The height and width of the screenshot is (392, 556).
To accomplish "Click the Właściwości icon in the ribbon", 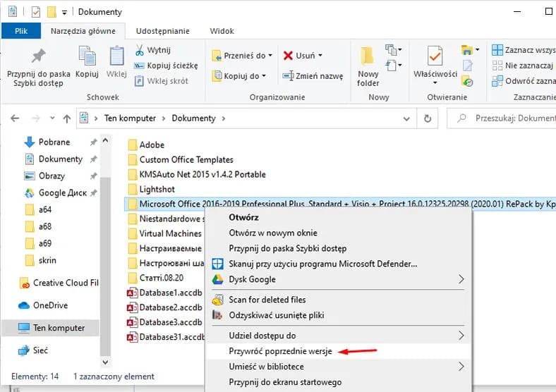I will [x=435, y=56].
